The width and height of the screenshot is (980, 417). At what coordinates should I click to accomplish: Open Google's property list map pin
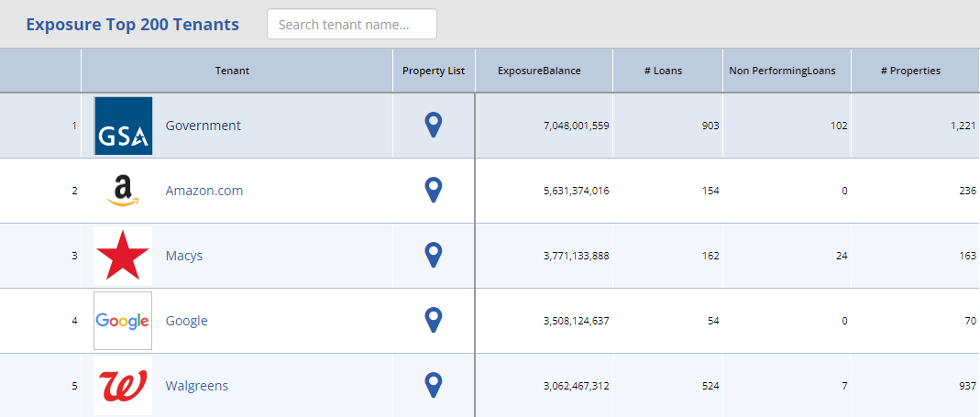pyautogui.click(x=434, y=320)
